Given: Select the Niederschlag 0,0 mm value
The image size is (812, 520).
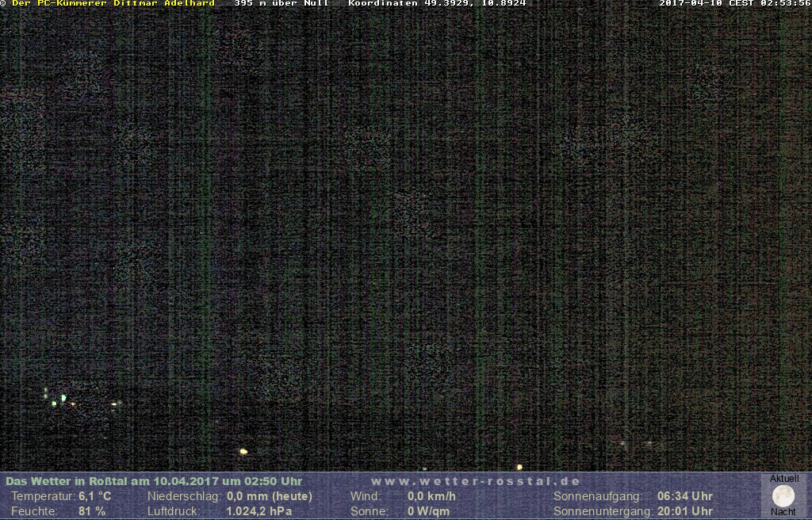Looking at the screenshot, I should [269, 496].
